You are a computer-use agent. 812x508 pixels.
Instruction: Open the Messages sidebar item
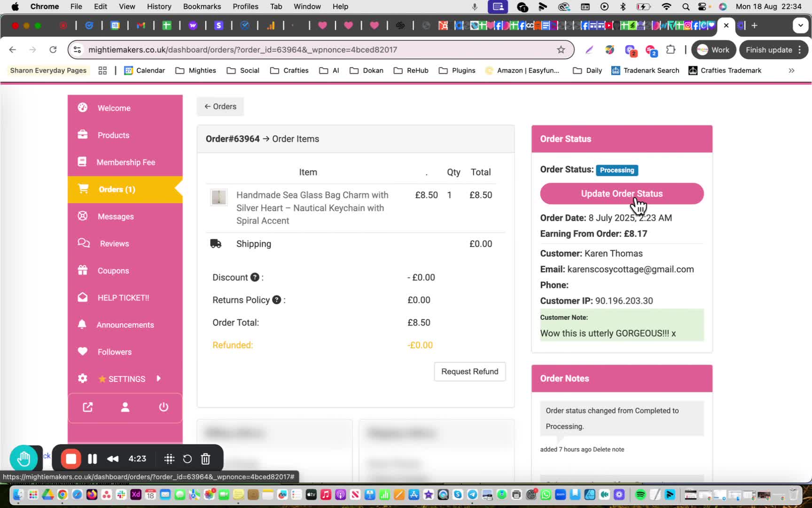(x=116, y=216)
